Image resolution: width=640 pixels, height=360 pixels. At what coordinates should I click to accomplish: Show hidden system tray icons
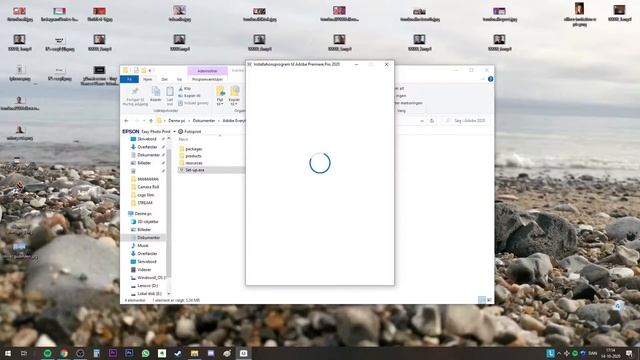point(559,353)
